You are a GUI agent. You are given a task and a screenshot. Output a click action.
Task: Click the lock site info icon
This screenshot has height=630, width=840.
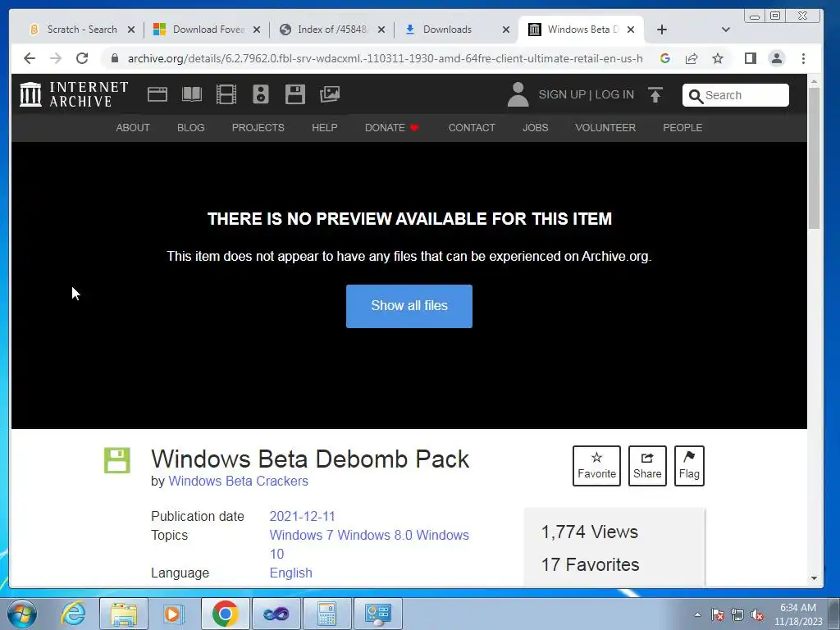(x=114, y=58)
